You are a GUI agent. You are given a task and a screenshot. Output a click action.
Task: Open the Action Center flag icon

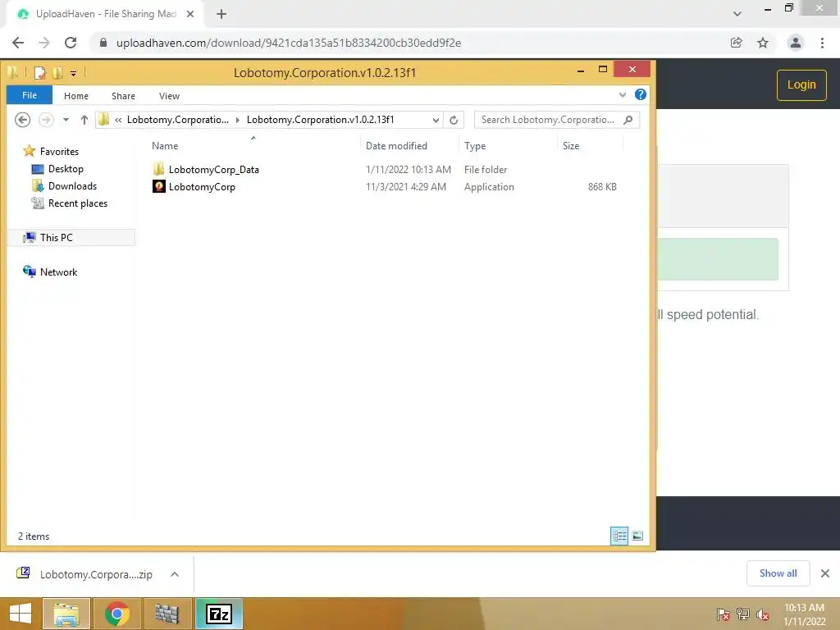[723, 614]
